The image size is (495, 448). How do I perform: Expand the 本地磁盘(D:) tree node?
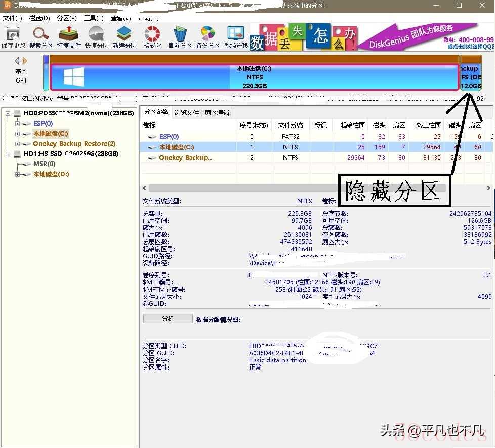[x=17, y=174]
